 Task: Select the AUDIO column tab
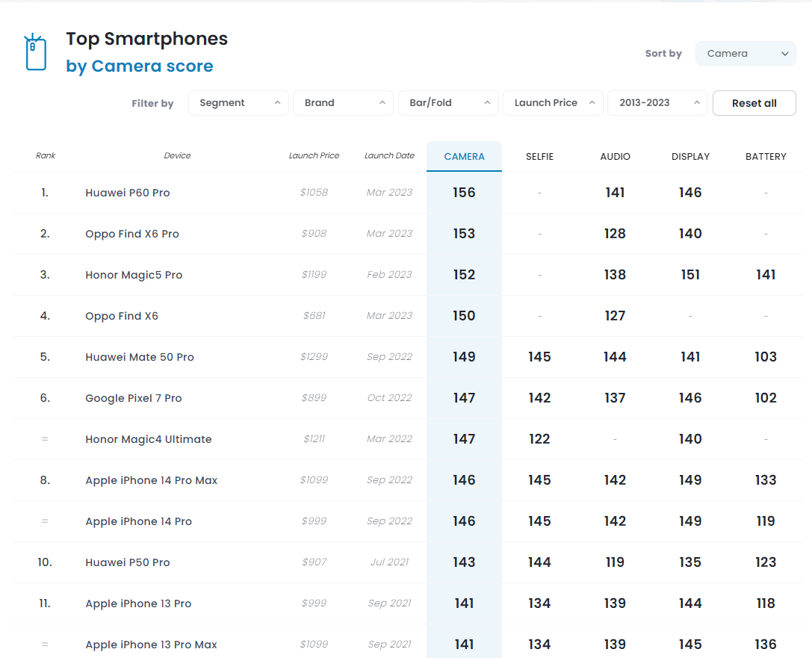[615, 157]
